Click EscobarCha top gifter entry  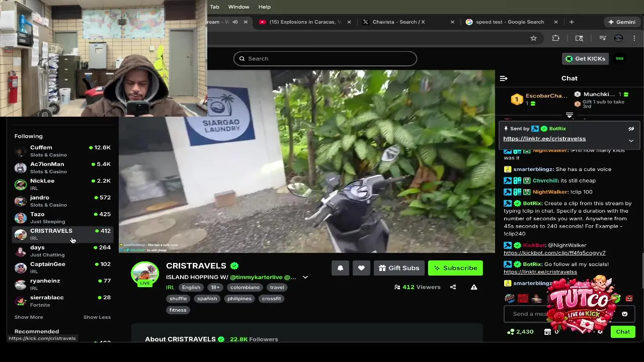coord(539,100)
